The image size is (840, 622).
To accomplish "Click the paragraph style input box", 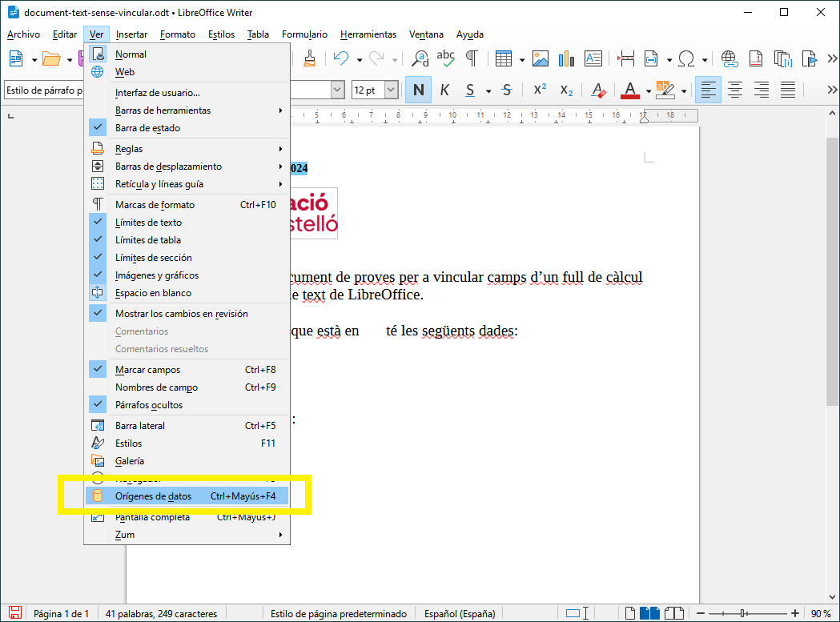I will [44, 90].
